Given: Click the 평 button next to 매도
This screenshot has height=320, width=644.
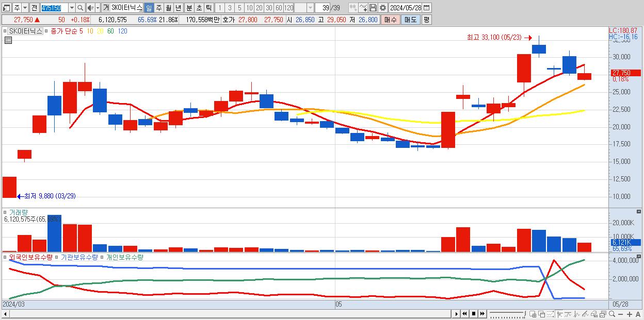Looking at the screenshot, I should pyautogui.click(x=426, y=20).
